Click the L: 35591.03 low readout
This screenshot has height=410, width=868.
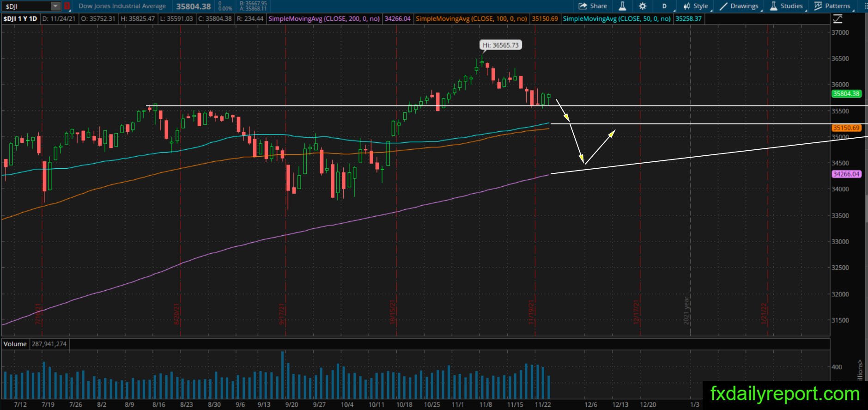(x=176, y=19)
